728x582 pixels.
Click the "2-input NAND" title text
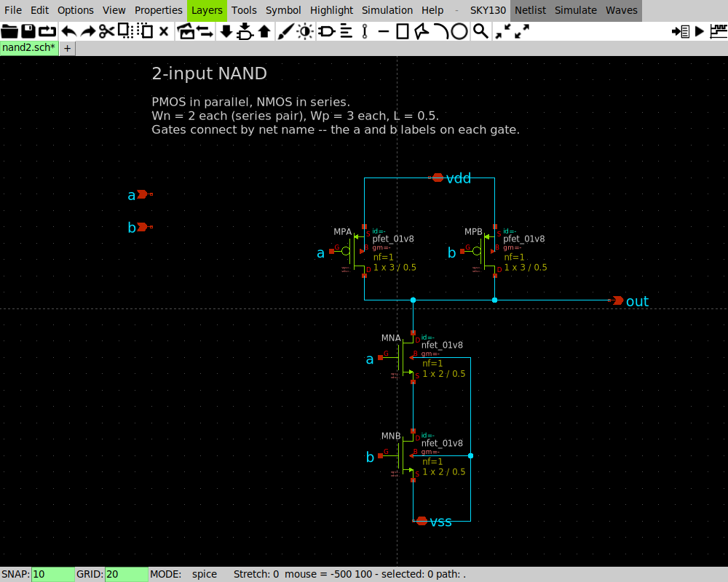click(210, 73)
